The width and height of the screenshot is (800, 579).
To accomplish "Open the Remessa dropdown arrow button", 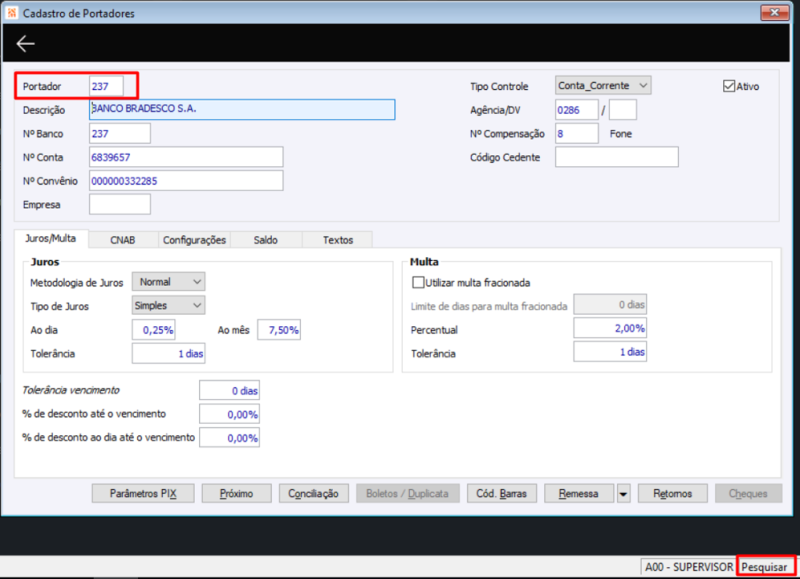I will point(623,493).
